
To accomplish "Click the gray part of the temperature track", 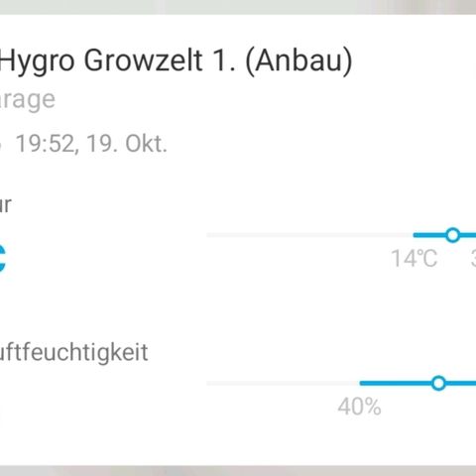I will tap(310, 235).
